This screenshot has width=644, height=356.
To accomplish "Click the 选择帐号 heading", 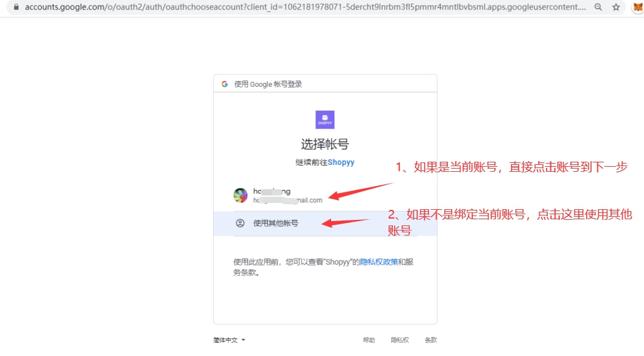I will (x=325, y=144).
